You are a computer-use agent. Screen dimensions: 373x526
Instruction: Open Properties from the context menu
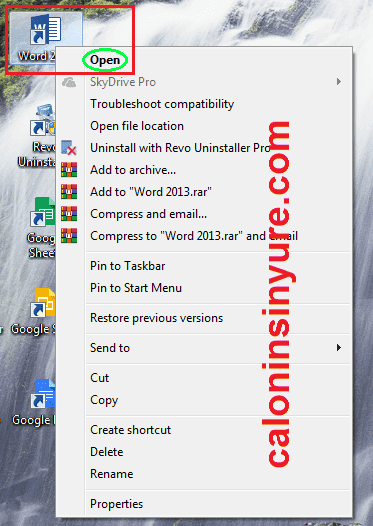point(204,504)
